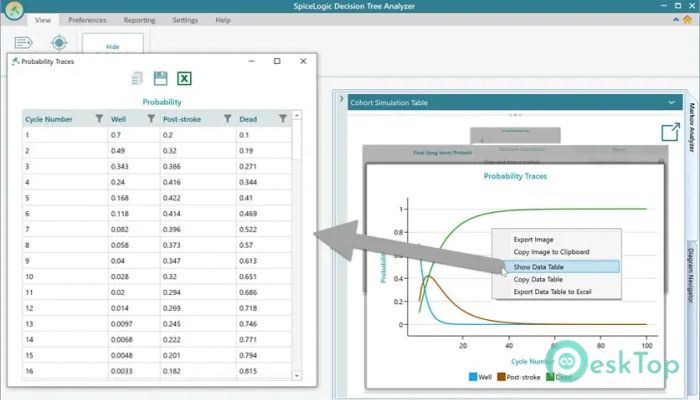Filter the Dead column

pos(283,118)
